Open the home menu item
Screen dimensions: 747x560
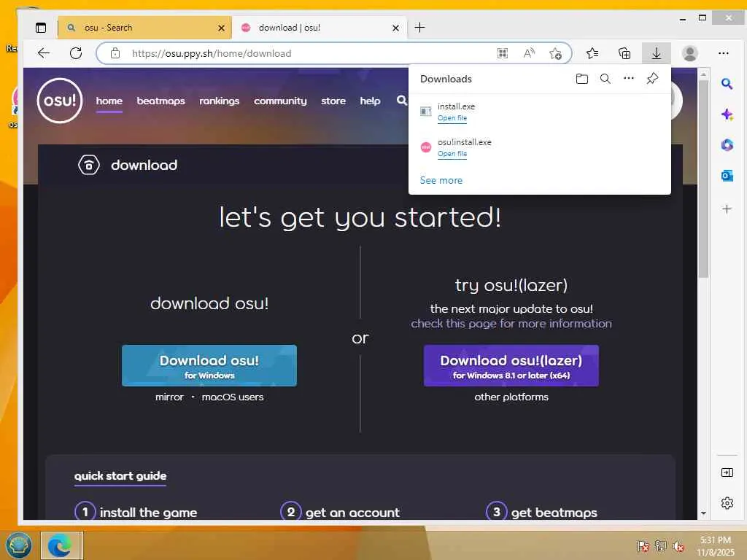(x=109, y=101)
